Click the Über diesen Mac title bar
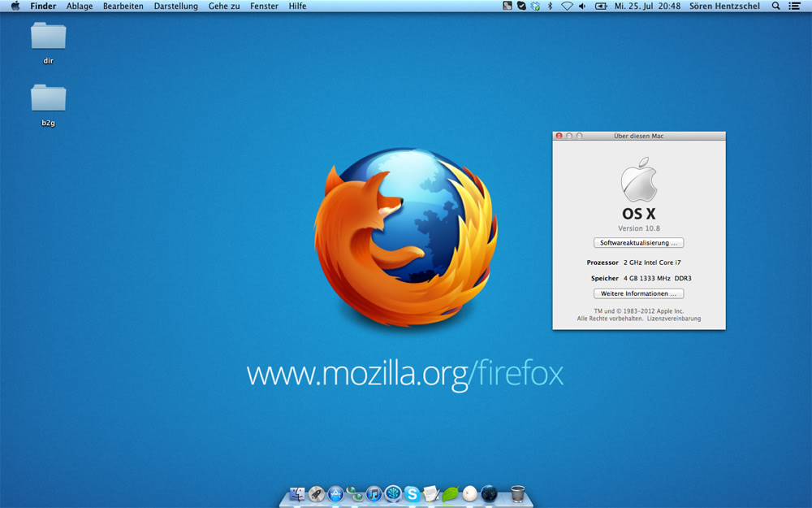 [x=638, y=136]
